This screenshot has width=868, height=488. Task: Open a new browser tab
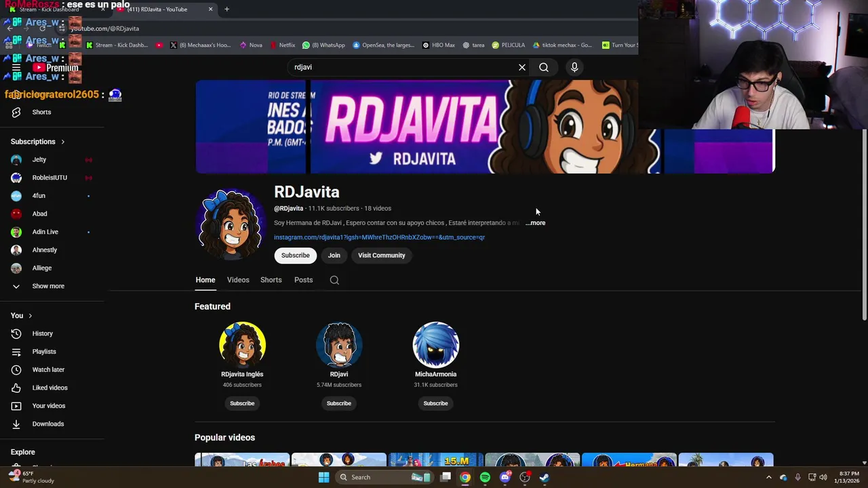(226, 9)
